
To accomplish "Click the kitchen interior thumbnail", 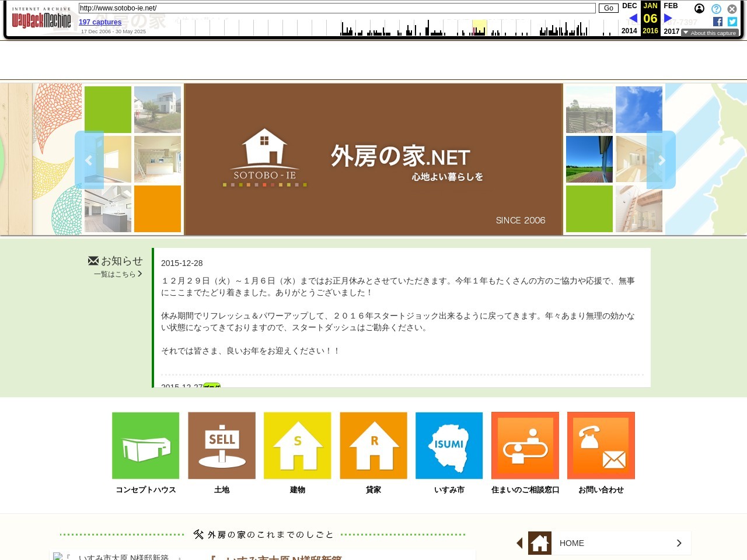I will coord(158,159).
